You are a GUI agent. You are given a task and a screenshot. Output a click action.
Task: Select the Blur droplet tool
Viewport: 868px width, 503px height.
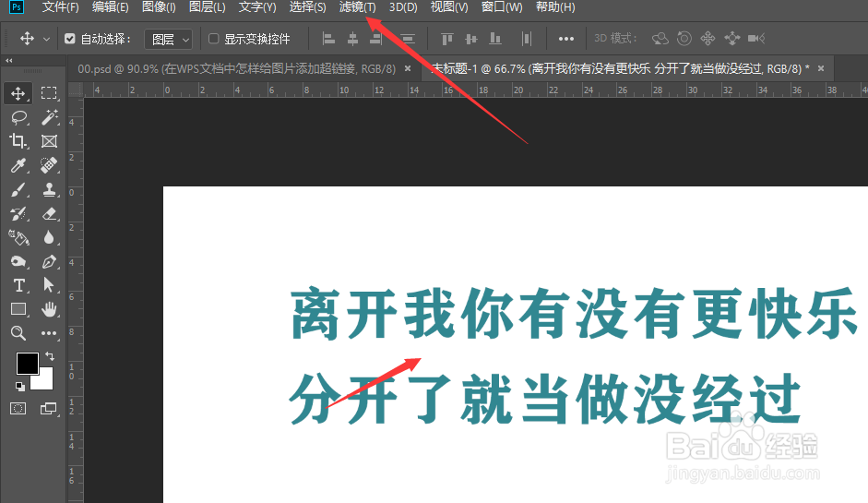tap(49, 237)
